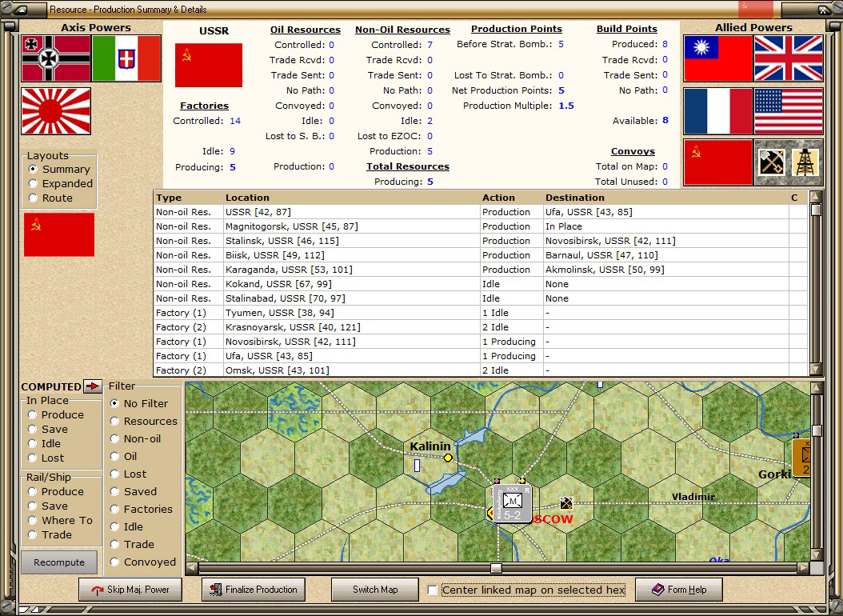843x616 pixels.
Task: Select the United States flag
Action: pos(788,110)
